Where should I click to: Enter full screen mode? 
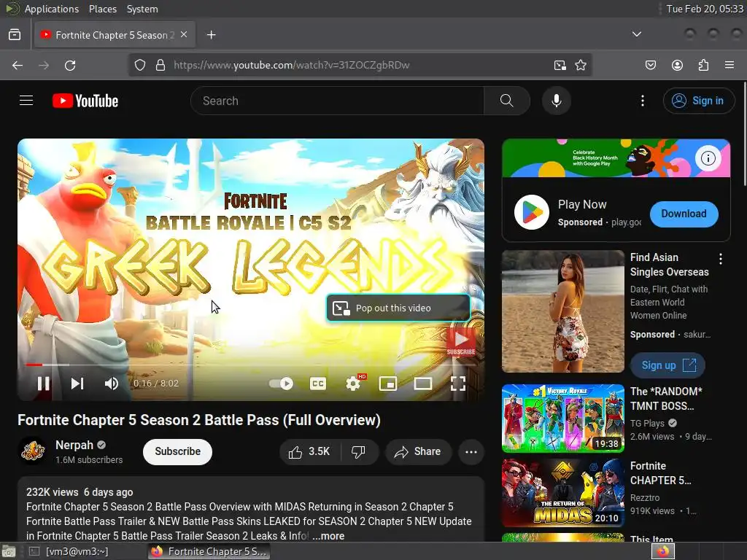(x=458, y=384)
